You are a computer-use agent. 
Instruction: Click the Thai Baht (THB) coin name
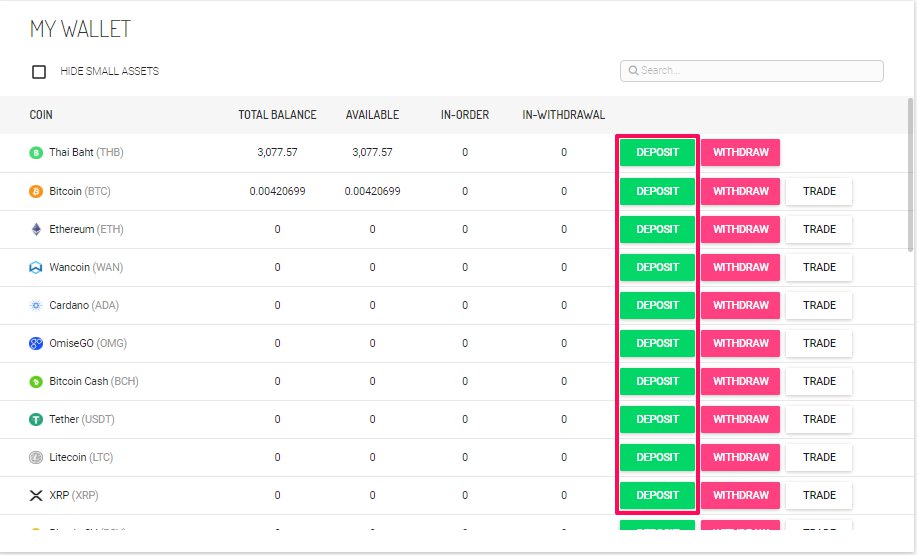click(86, 152)
